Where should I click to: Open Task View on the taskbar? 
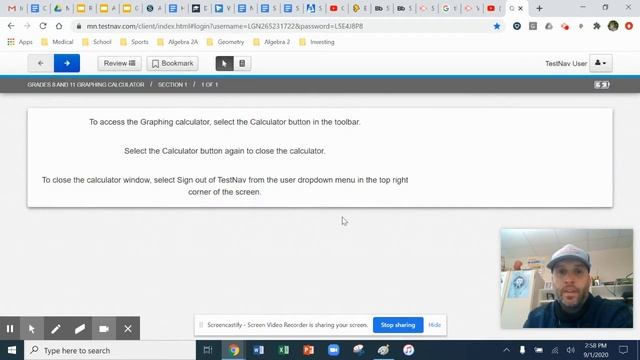point(208,350)
